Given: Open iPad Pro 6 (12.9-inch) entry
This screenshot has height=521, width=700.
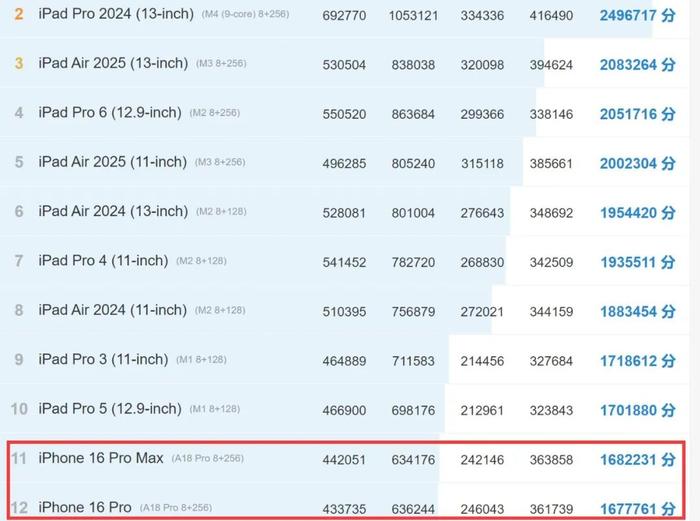Looking at the screenshot, I should tap(110, 113).
